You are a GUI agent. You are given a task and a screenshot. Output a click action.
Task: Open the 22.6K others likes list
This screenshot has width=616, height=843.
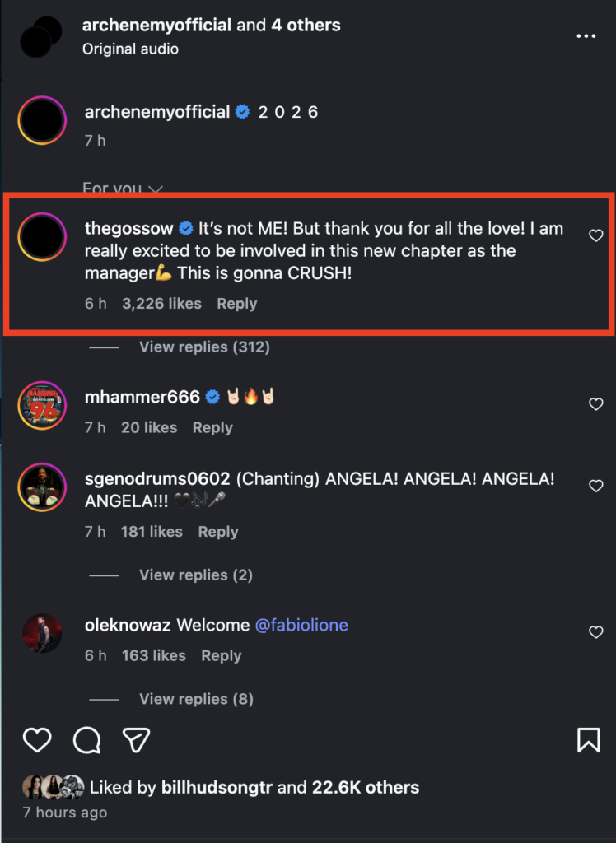coord(365,788)
